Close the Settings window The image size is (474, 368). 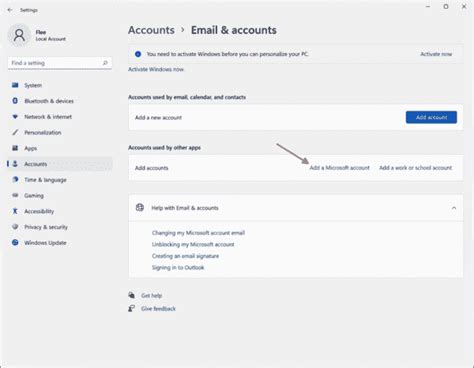pyautogui.click(x=464, y=6)
